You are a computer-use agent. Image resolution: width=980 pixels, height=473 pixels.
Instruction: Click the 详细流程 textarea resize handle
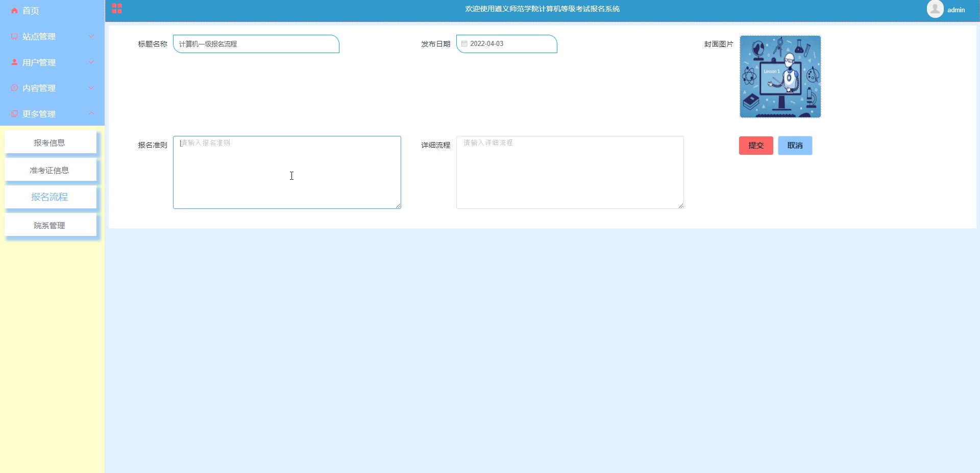(681, 205)
